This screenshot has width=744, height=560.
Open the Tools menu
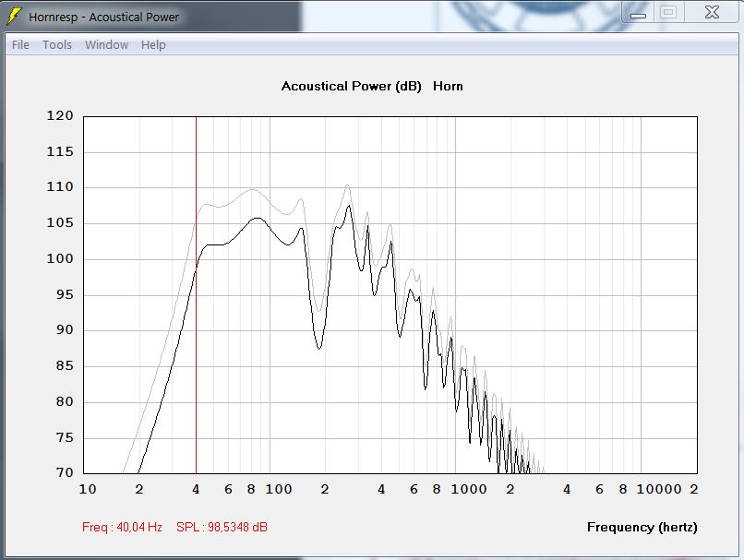click(57, 45)
